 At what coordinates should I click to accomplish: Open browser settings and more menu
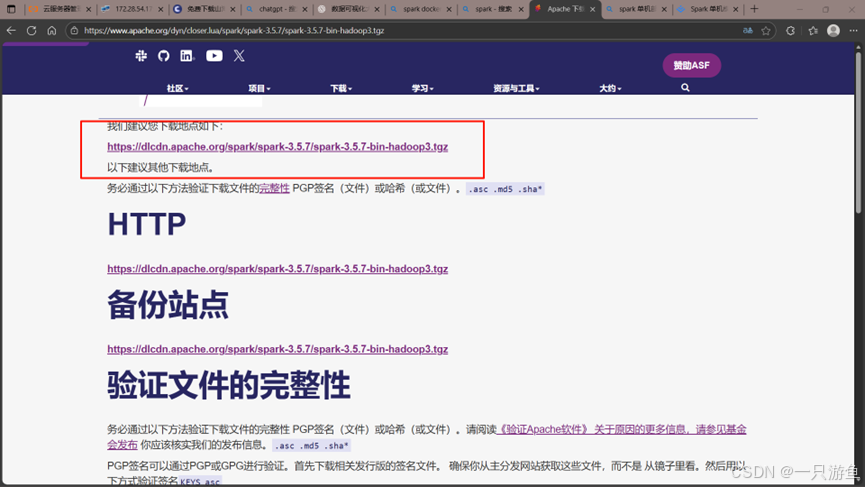(x=854, y=31)
